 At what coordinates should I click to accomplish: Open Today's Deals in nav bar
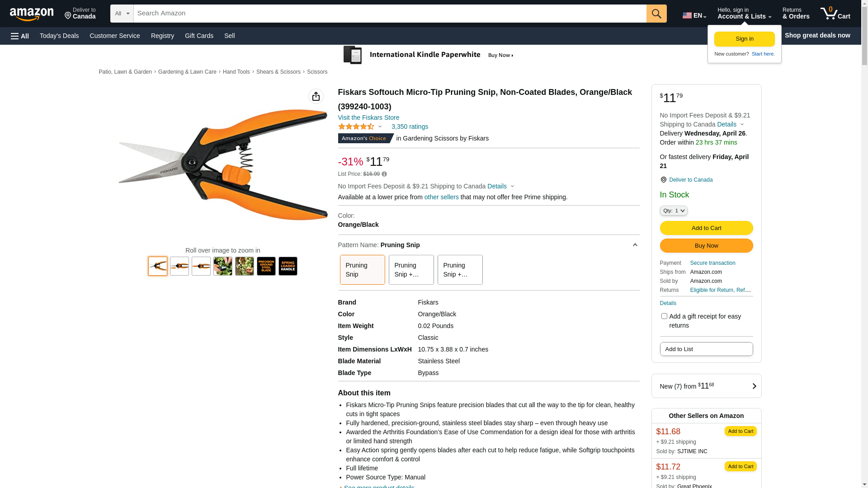(x=59, y=36)
